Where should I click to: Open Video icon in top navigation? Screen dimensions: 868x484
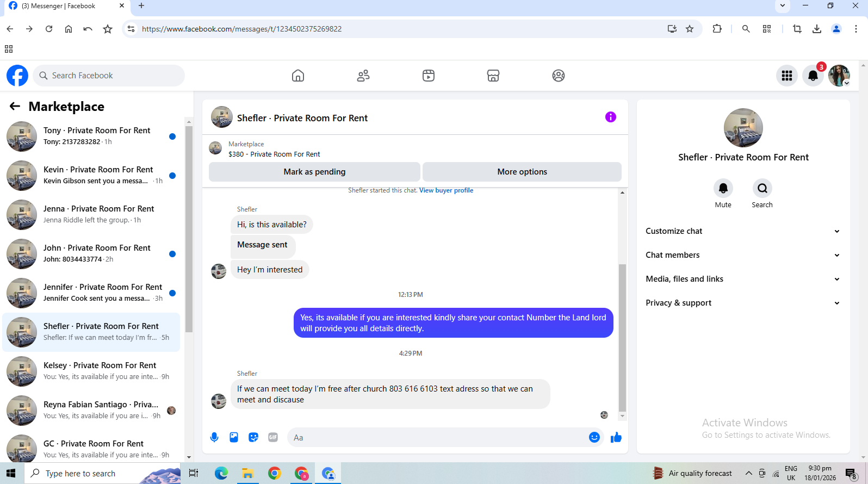pyautogui.click(x=429, y=76)
